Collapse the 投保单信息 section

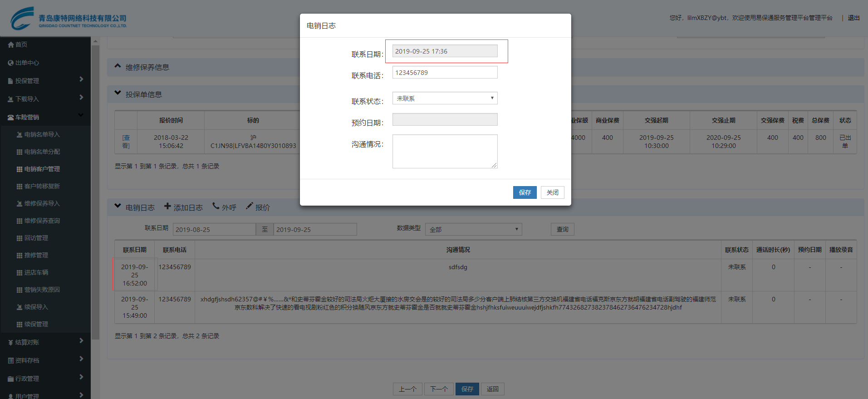(118, 93)
